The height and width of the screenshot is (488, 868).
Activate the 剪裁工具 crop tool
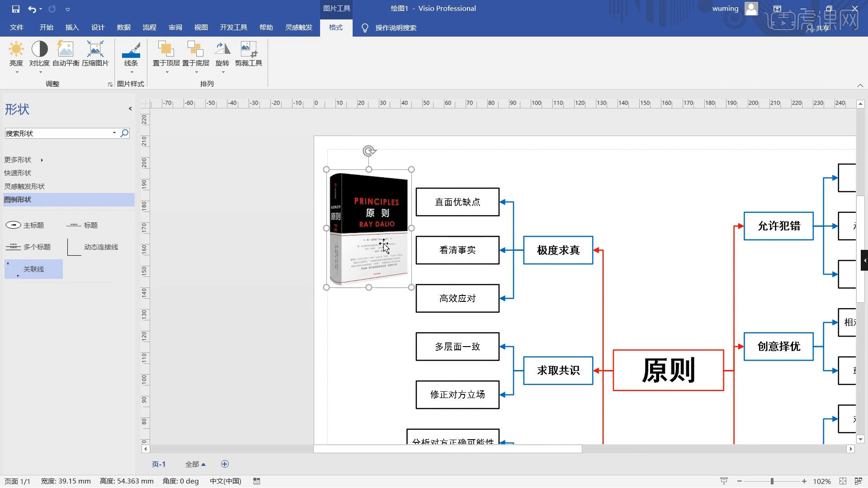[x=249, y=54]
